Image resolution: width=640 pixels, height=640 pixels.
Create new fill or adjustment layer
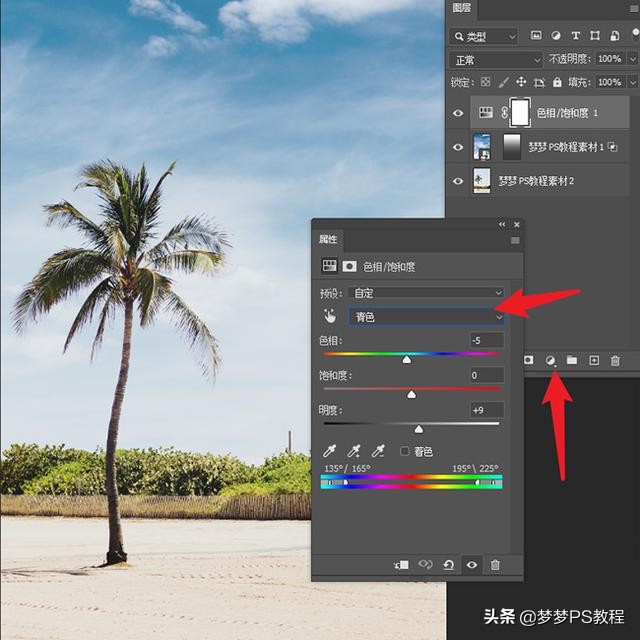[x=550, y=360]
